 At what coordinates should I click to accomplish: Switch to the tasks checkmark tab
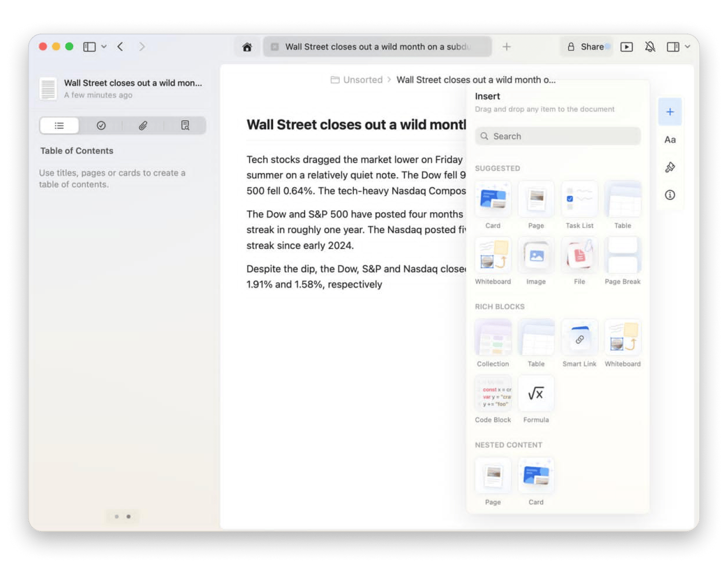[x=101, y=125]
